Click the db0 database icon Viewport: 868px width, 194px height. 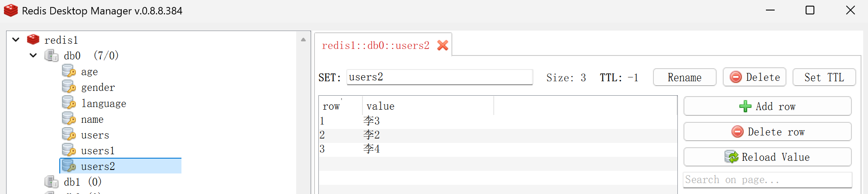point(51,55)
